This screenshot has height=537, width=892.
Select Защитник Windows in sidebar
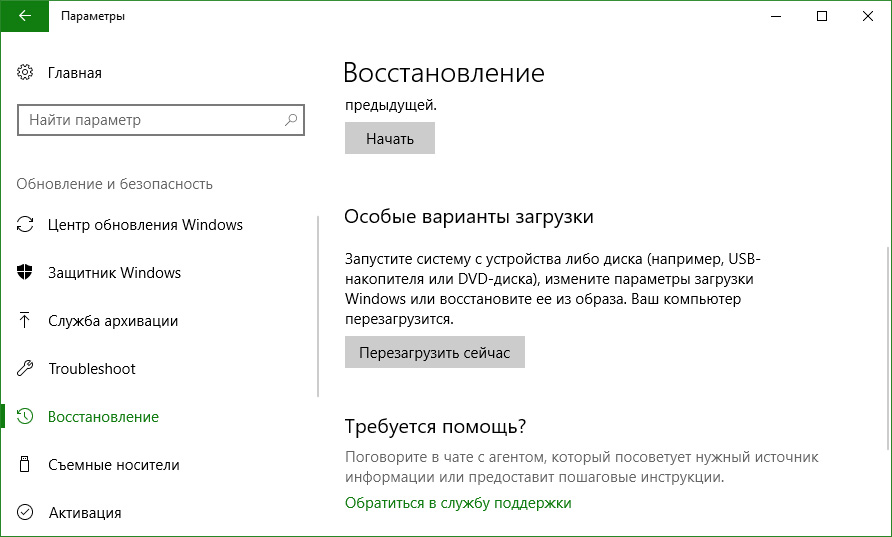[114, 273]
